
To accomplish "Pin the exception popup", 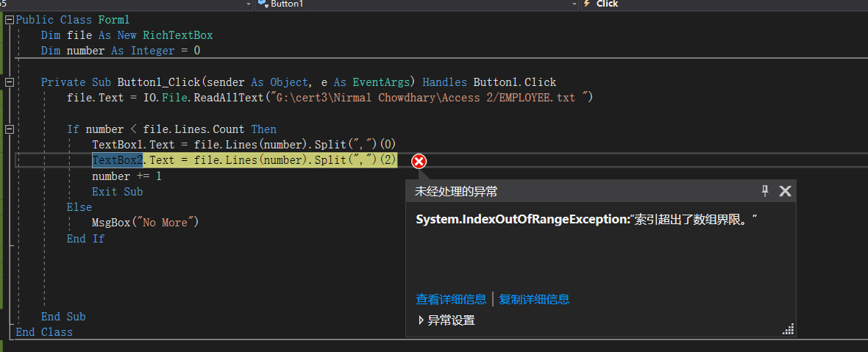I will tap(765, 191).
